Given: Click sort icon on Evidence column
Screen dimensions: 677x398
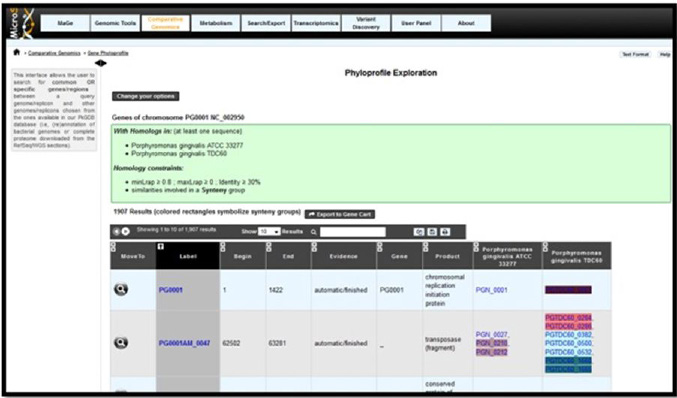Looking at the screenshot, I should pos(314,246).
